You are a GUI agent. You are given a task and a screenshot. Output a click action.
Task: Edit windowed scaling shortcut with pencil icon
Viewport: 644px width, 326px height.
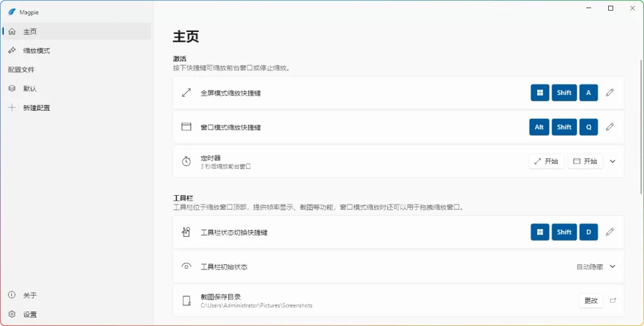610,127
